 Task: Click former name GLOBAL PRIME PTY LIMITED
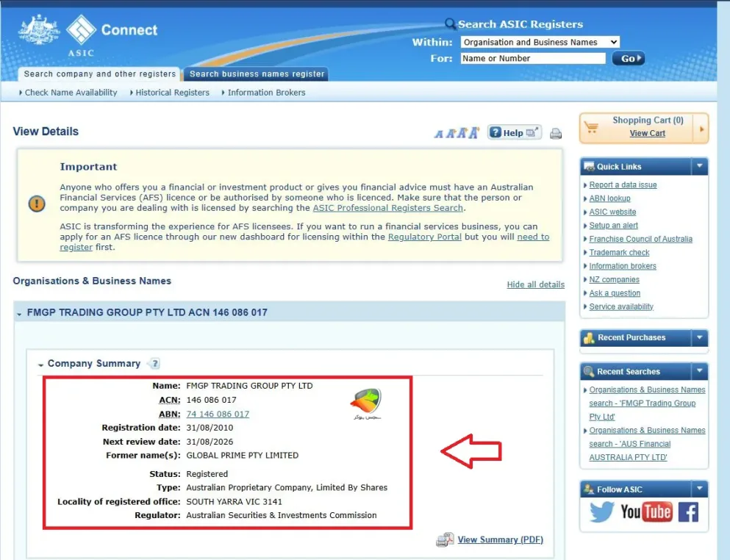coord(242,455)
